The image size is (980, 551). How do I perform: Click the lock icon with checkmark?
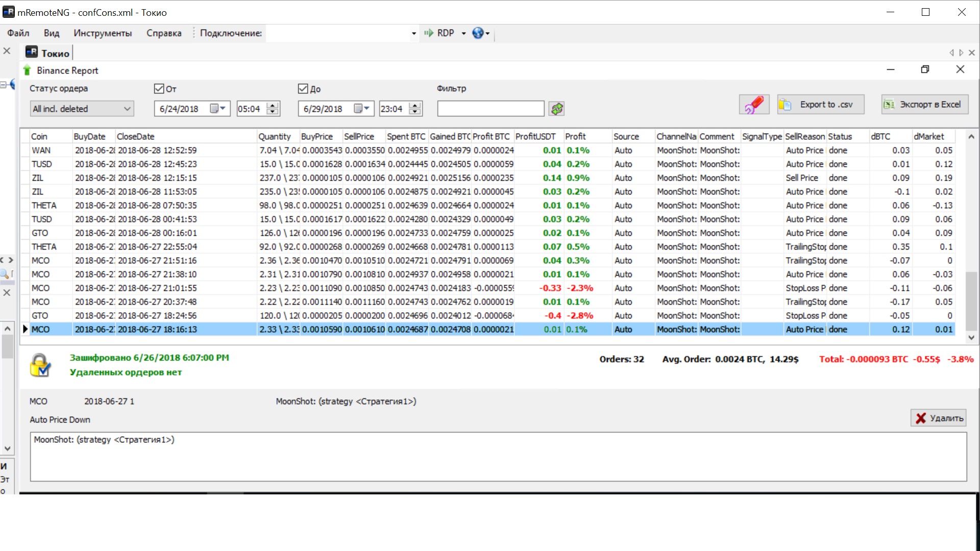pyautogui.click(x=40, y=365)
